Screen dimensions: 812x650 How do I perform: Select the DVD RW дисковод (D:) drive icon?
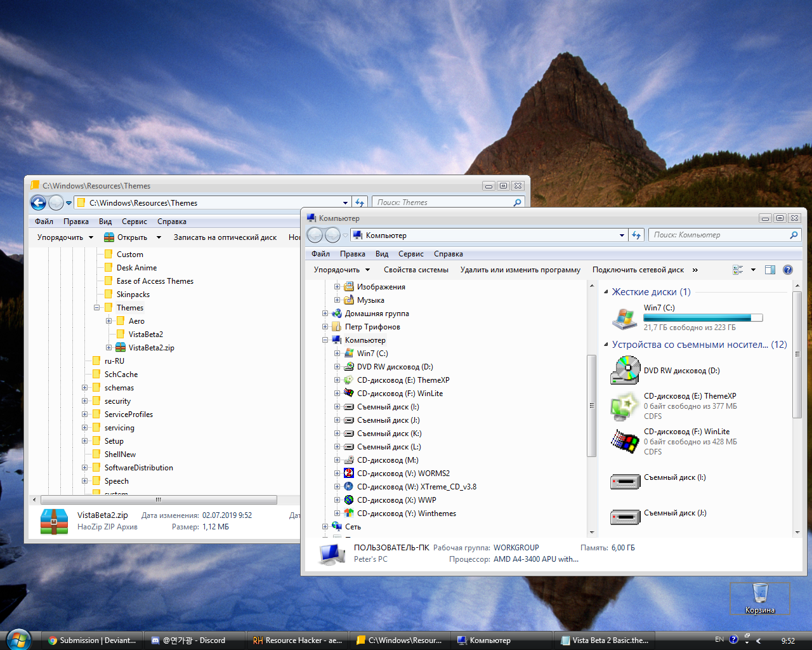625,370
